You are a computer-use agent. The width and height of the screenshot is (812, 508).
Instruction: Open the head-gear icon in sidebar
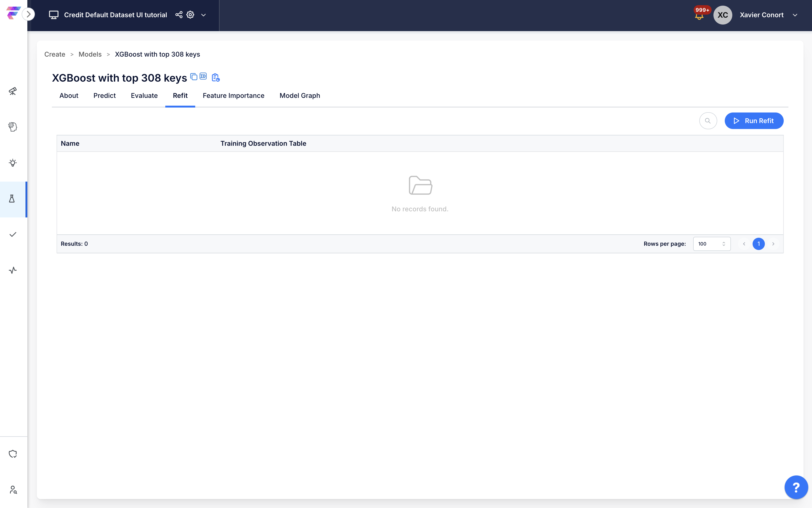click(x=13, y=127)
